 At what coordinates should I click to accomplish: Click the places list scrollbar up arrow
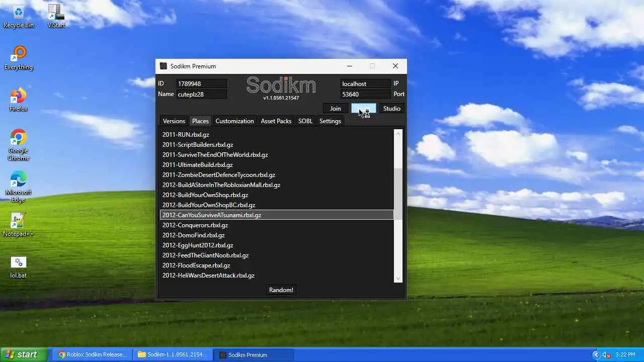[x=398, y=134]
